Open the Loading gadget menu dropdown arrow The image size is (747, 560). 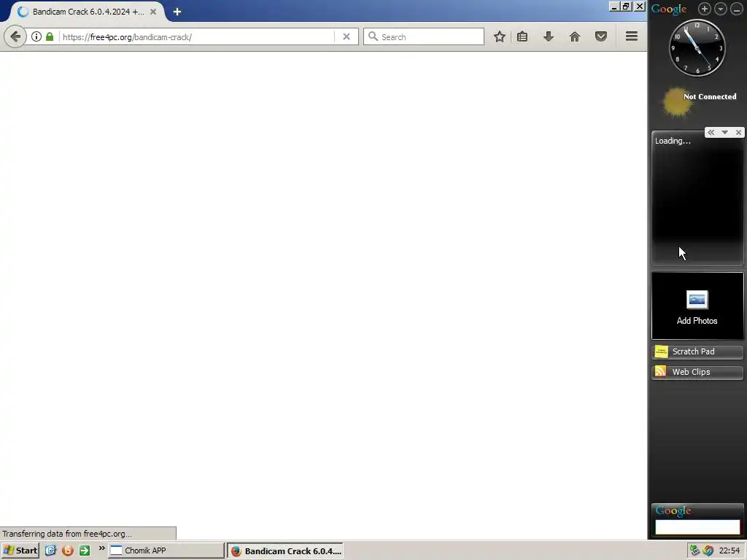tap(724, 133)
